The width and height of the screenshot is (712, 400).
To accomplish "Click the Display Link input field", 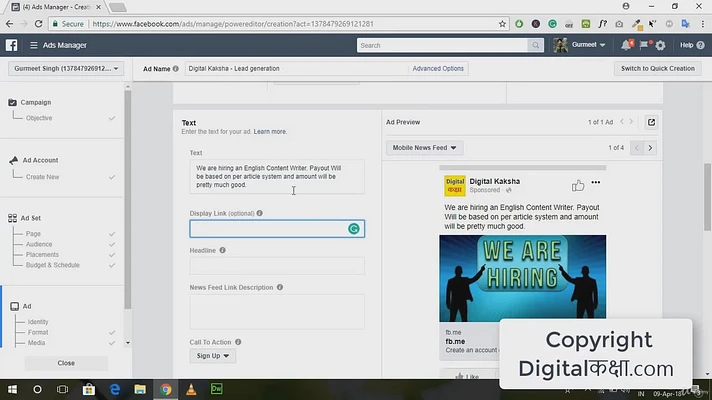I will click(x=277, y=229).
